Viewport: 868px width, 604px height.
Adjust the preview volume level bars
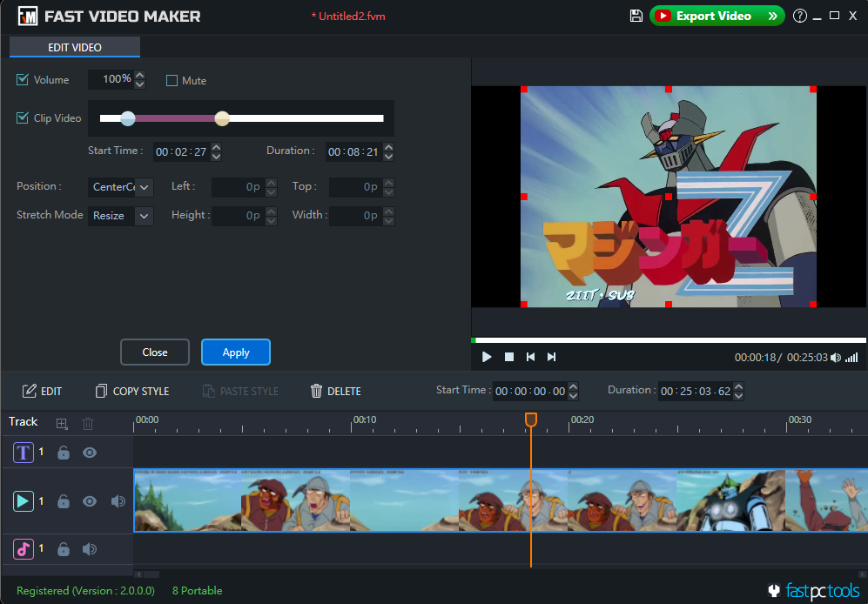[x=852, y=358]
